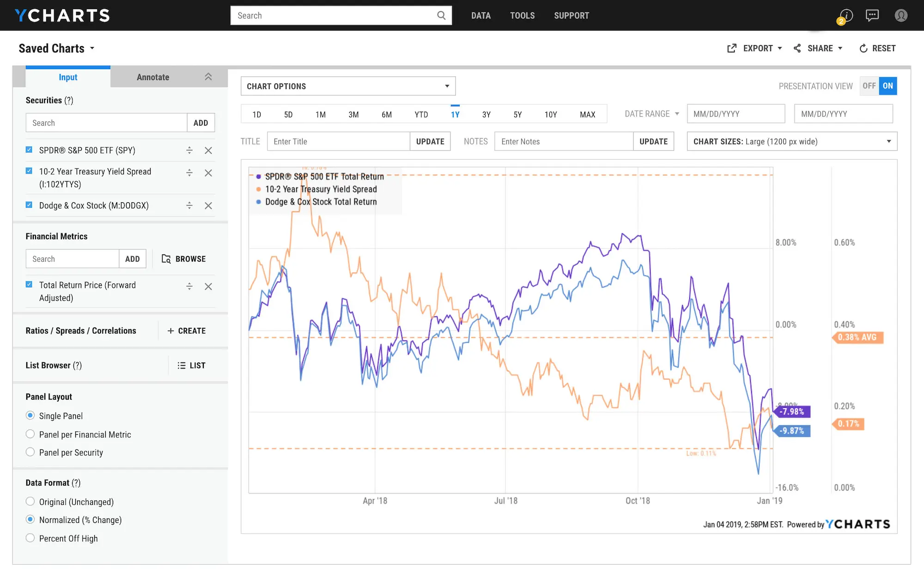The height and width of the screenshot is (575, 924).
Task: Click the orange Treasury Yield Spread legend dot
Action: [x=258, y=189]
